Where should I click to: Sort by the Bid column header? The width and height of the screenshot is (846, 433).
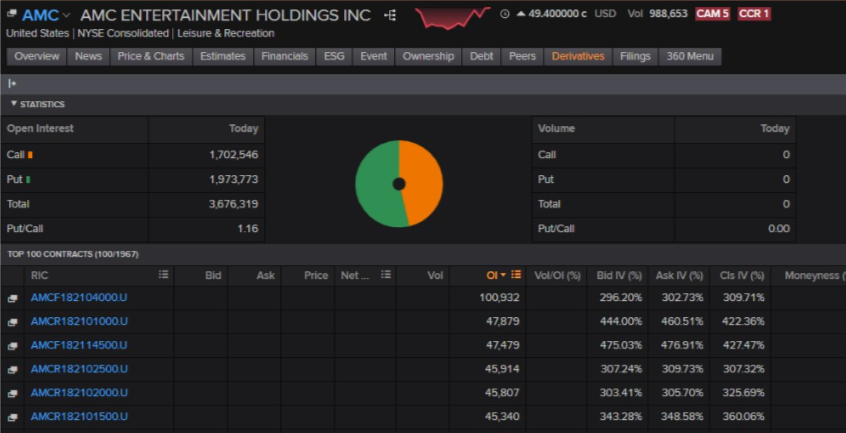pos(213,276)
